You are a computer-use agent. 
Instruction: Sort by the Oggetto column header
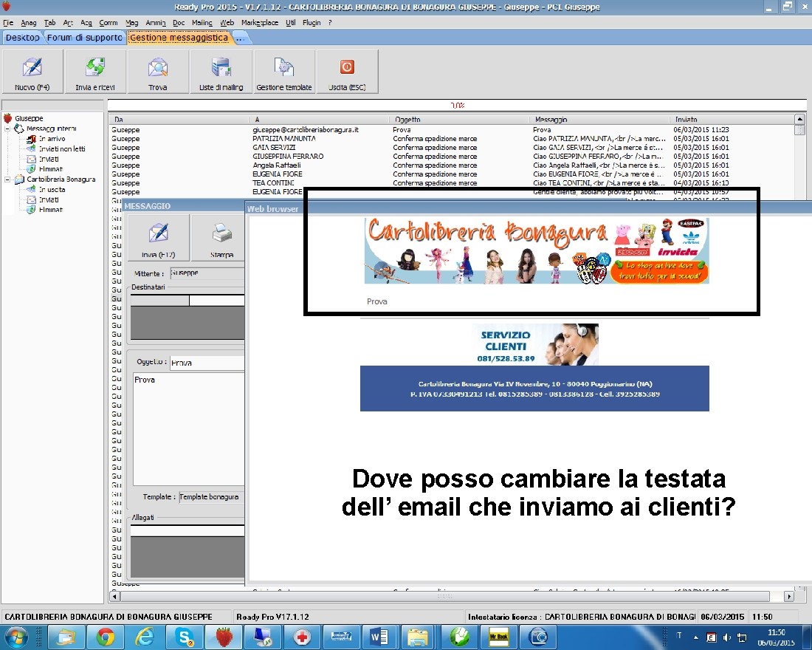(x=459, y=119)
